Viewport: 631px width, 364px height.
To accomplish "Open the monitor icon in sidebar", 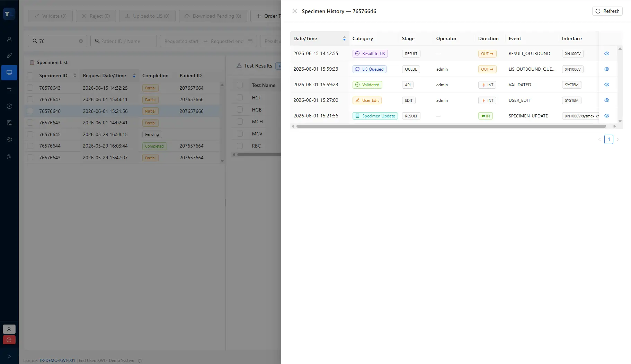I will tap(9, 73).
